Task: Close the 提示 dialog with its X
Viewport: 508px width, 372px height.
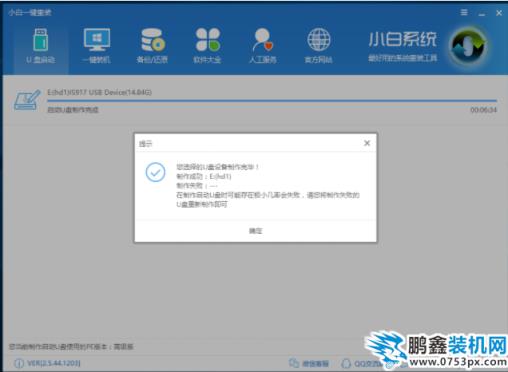Action: tap(367, 143)
